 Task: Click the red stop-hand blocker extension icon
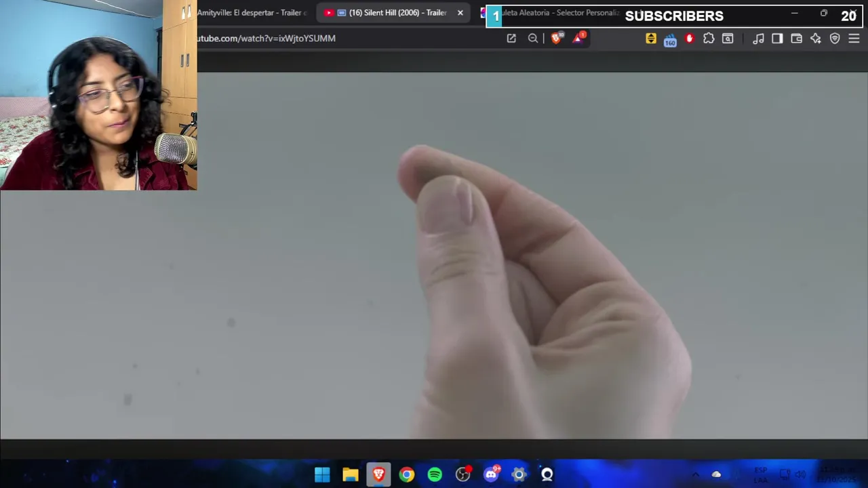click(x=690, y=39)
